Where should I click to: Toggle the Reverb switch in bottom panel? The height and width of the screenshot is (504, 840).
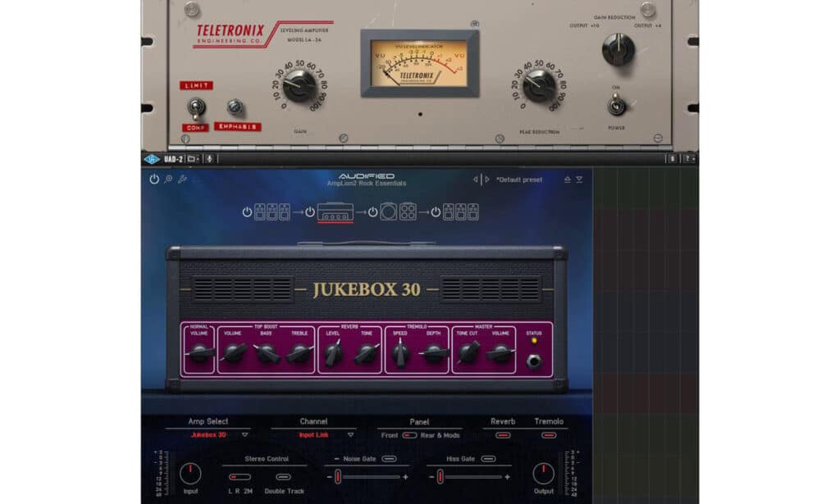click(503, 435)
